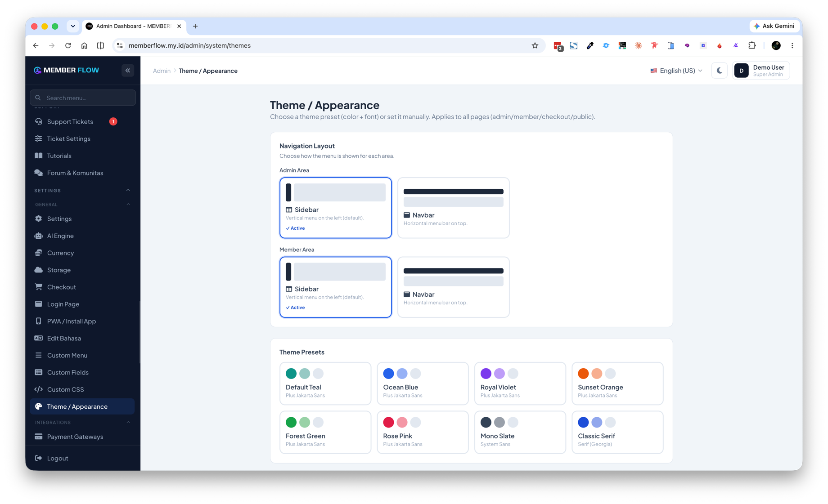Choose the Forest Green theme preset
This screenshot has width=828, height=504.
click(x=325, y=432)
